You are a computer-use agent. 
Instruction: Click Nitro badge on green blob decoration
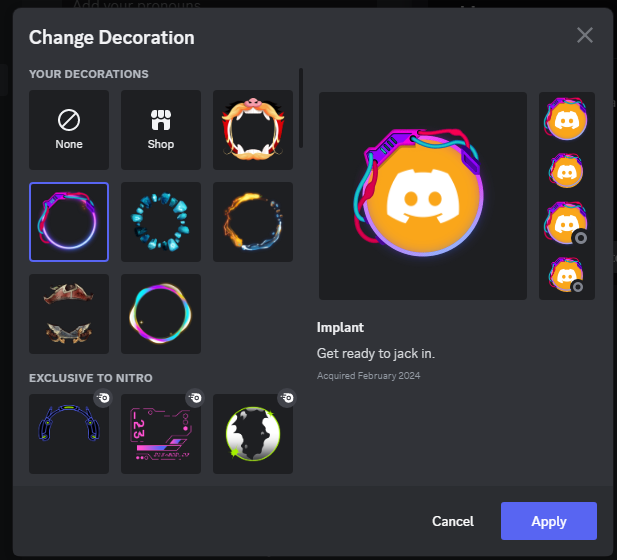point(287,398)
